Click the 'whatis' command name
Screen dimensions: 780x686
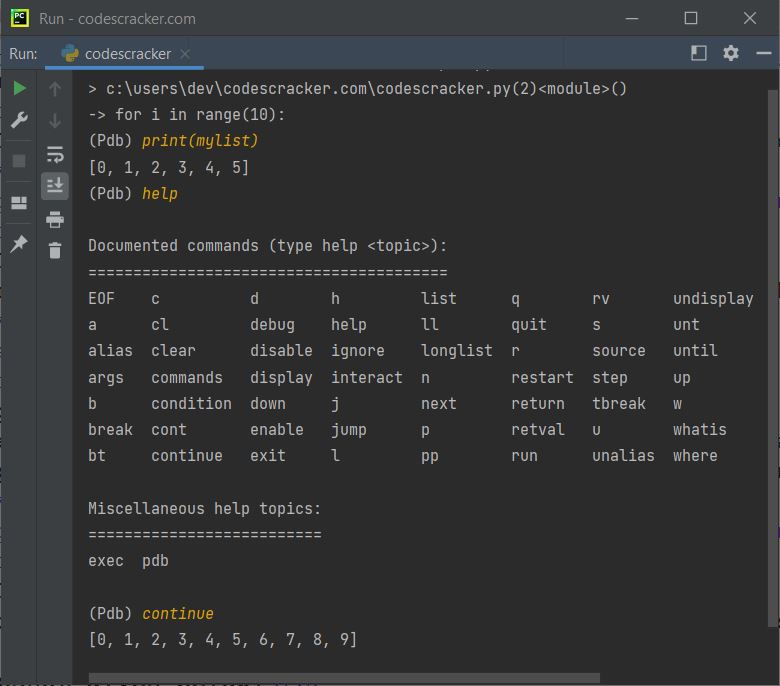click(x=699, y=429)
